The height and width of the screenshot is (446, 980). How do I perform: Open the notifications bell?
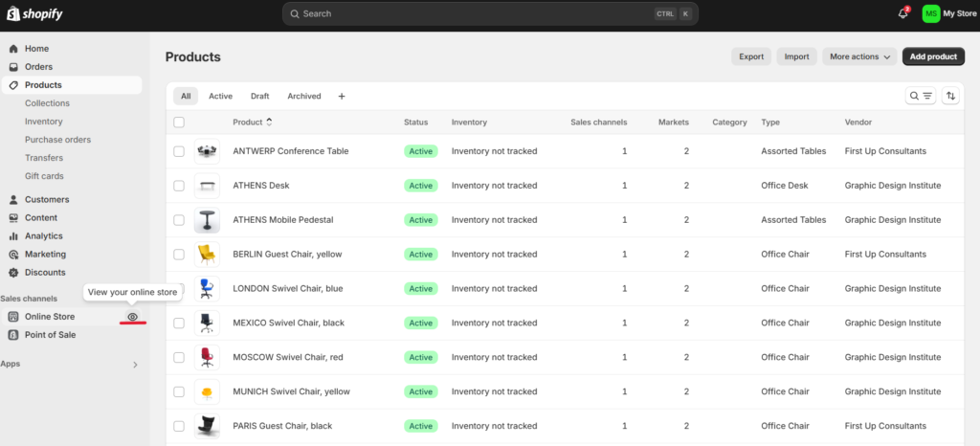click(x=903, y=13)
